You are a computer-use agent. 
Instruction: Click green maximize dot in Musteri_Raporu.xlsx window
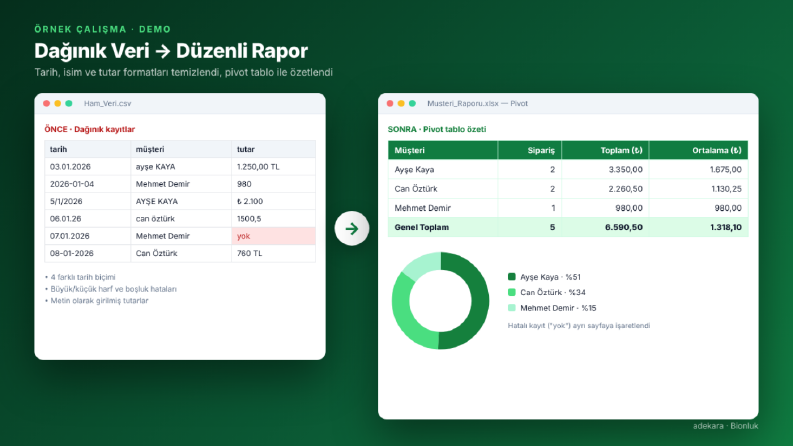[x=412, y=103]
